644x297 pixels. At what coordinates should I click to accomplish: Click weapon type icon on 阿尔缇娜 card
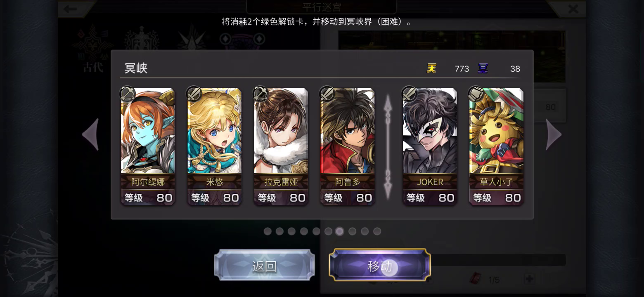[x=128, y=94]
